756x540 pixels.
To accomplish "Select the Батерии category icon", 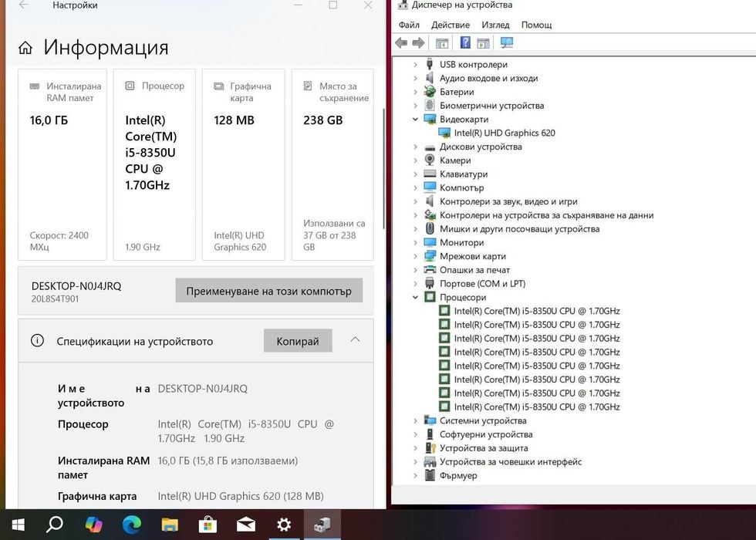I will [430, 92].
